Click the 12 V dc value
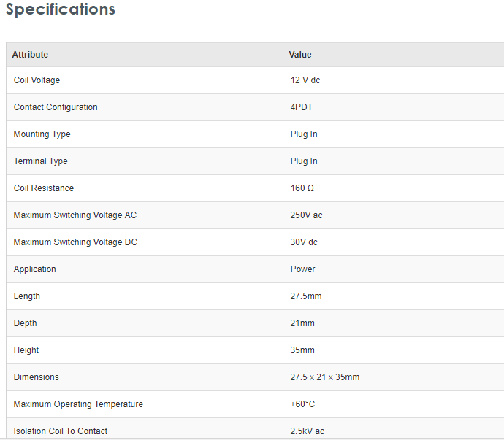 click(x=305, y=80)
